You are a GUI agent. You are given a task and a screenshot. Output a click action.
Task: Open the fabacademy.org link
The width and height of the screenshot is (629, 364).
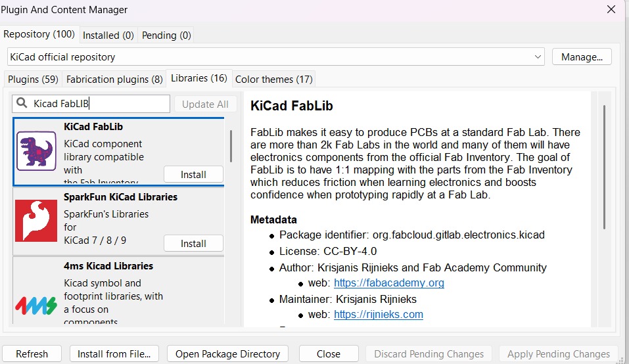pyautogui.click(x=388, y=283)
